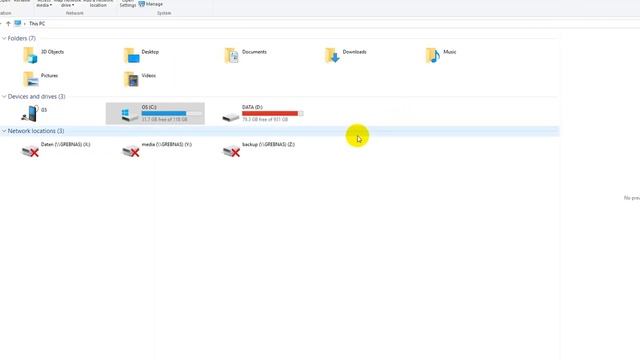Click the 'Daten (\\GREBNAS) (X:)' label
The height and width of the screenshot is (360, 640).
tap(66, 144)
